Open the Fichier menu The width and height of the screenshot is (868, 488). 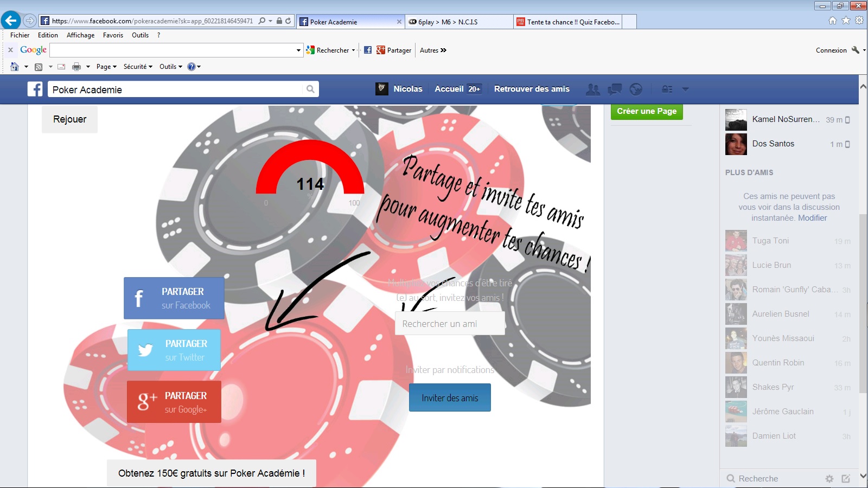pos(20,35)
